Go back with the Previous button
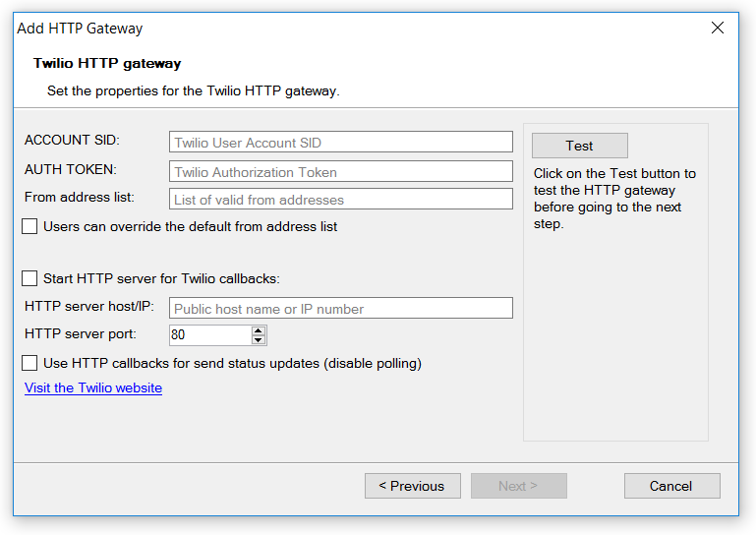 click(412, 486)
